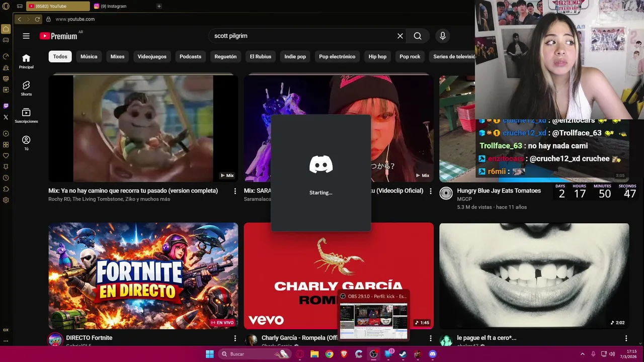Open the M icon in the Opera sidebar

coord(6,89)
